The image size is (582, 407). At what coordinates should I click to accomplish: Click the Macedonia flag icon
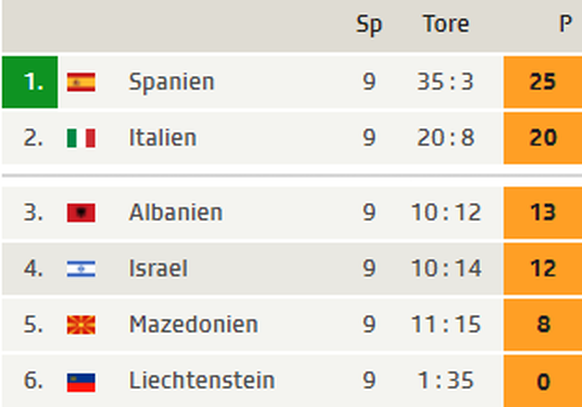(81, 325)
